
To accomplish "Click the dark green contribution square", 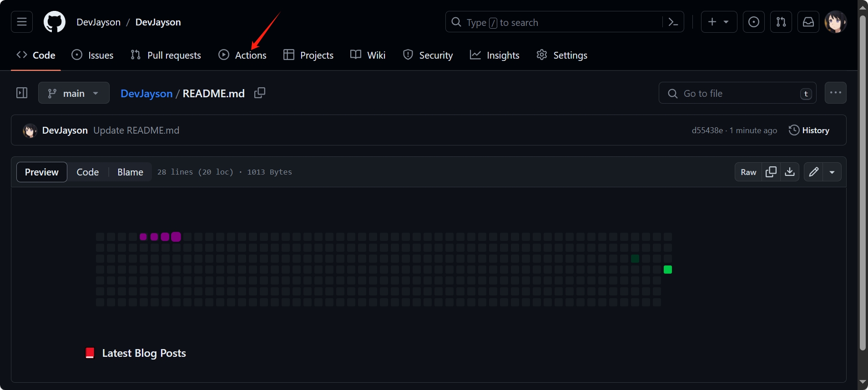I will point(635,259).
